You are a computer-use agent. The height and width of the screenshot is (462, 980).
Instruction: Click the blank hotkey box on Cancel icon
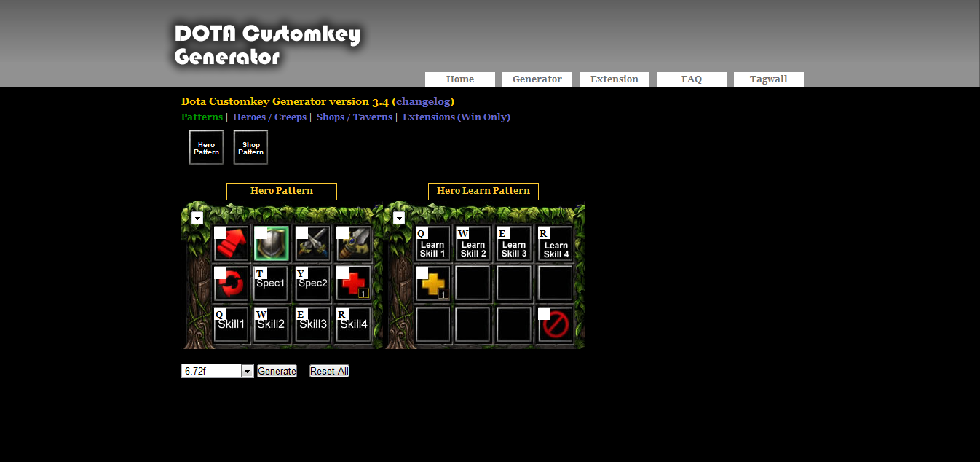coord(544,313)
